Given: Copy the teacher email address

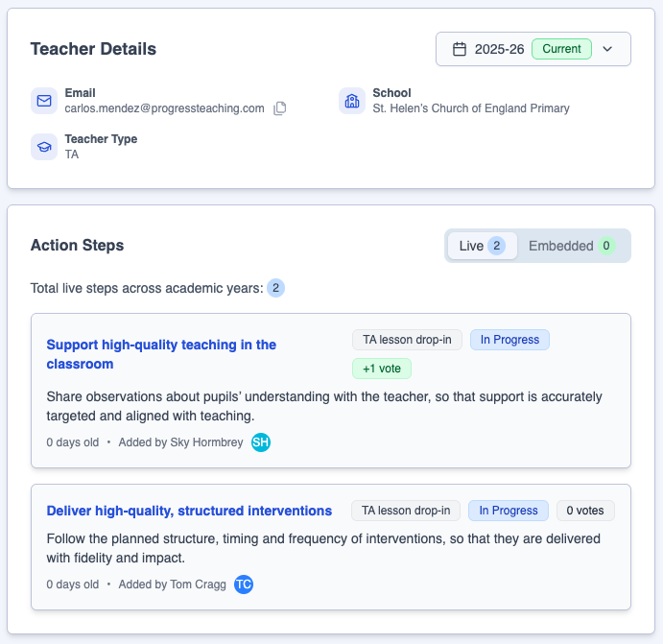Looking at the screenshot, I should (280, 108).
